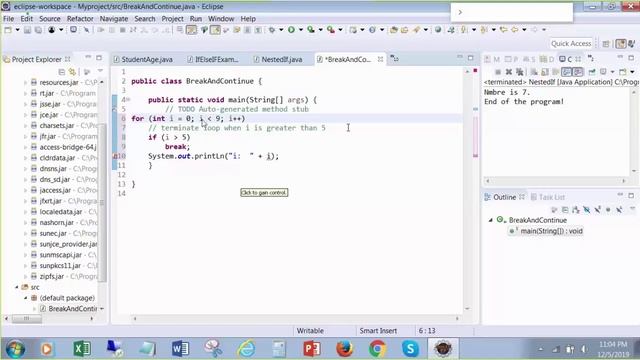The width and height of the screenshot is (640, 360).
Task: Open Firefox from the Windows taskbar
Action: pos(344,349)
